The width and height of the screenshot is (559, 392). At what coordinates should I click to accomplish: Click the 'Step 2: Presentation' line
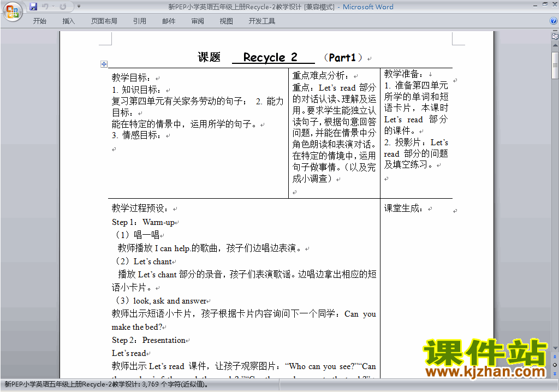(x=148, y=340)
